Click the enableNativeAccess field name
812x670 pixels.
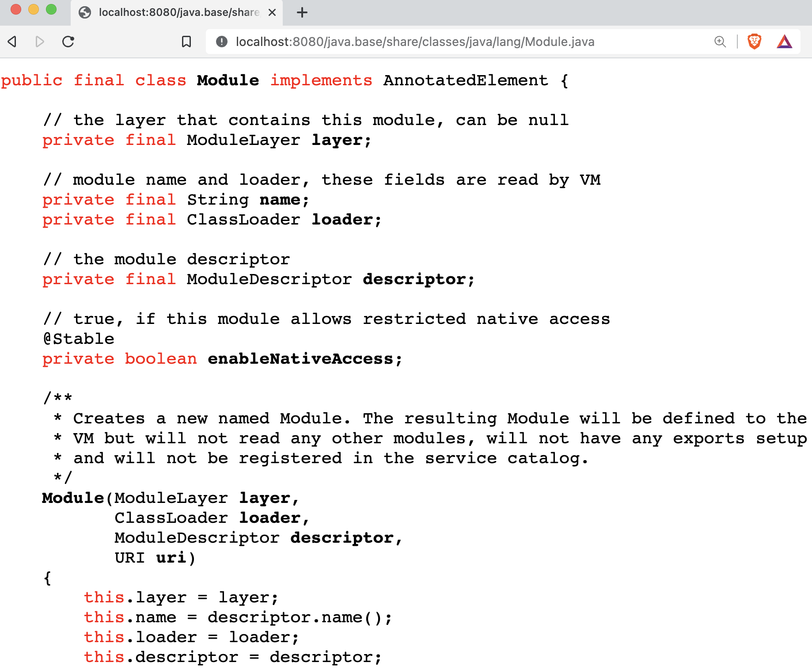[300, 359]
